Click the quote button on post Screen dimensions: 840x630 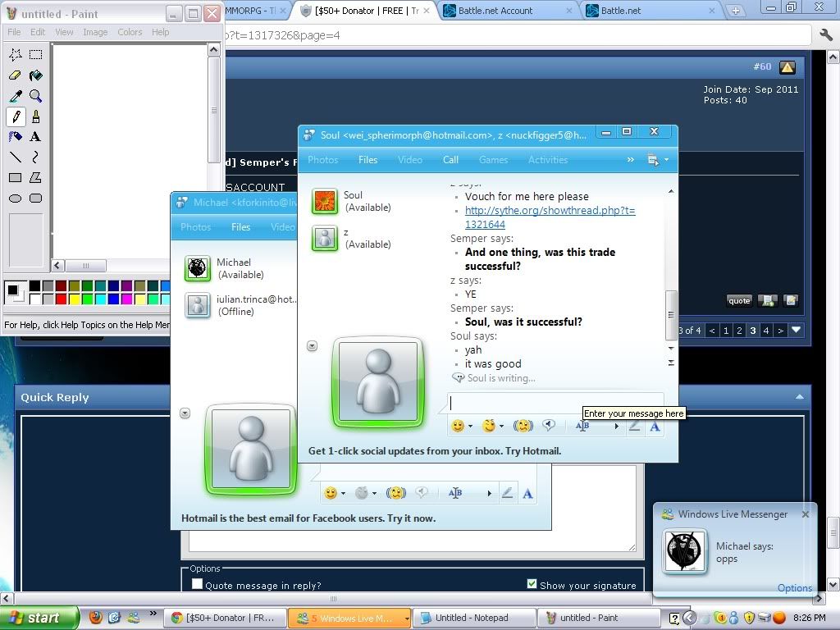tap(739, 300)
